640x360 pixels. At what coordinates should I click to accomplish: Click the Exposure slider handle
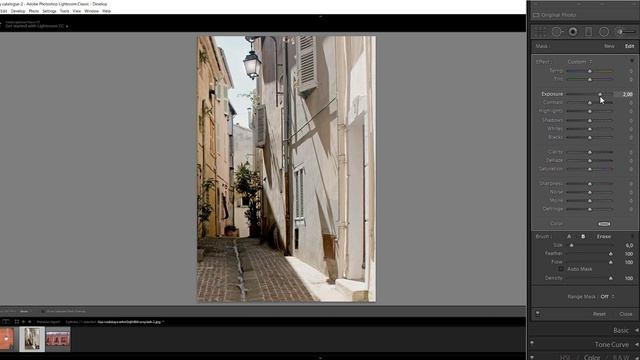coord(600,94)
